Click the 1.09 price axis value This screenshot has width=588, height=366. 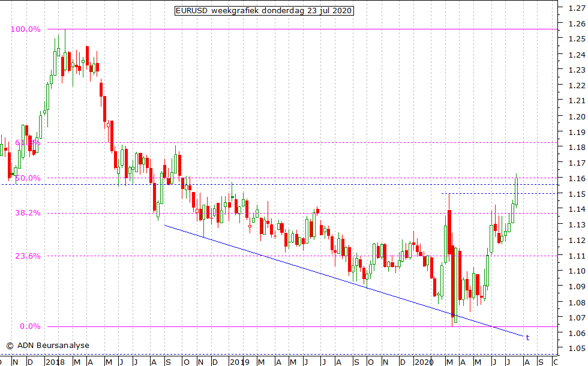(x=577, y=287)
